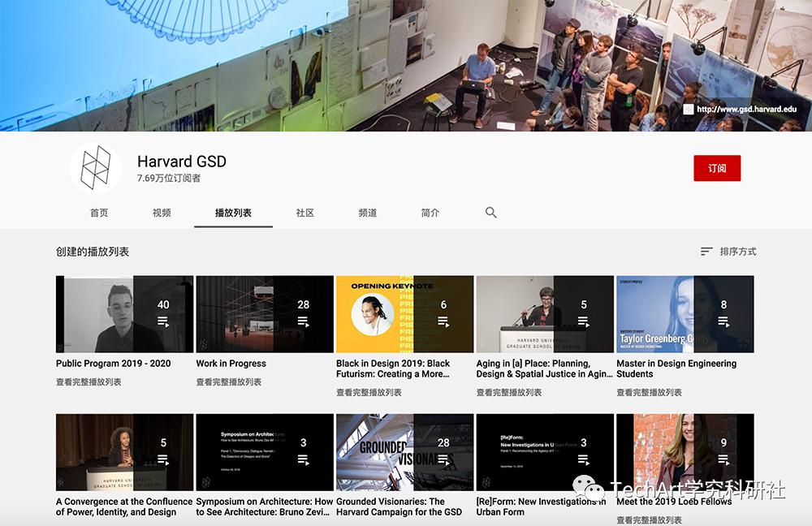812x526 pixels.
Task: Open Aging in [a] Place thumbnail
Action: point(545,314)
